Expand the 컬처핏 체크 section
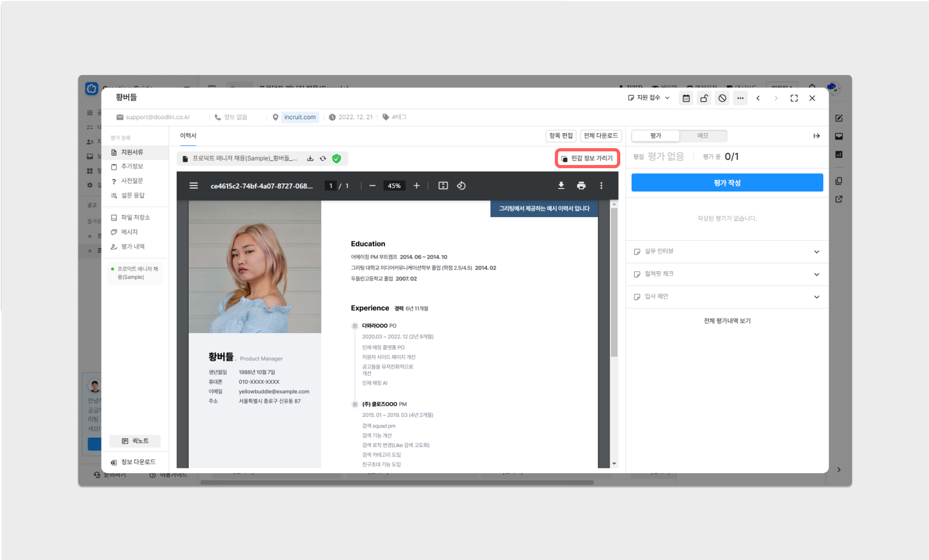This screenshot has width=929, height=560. click(727, 274)
